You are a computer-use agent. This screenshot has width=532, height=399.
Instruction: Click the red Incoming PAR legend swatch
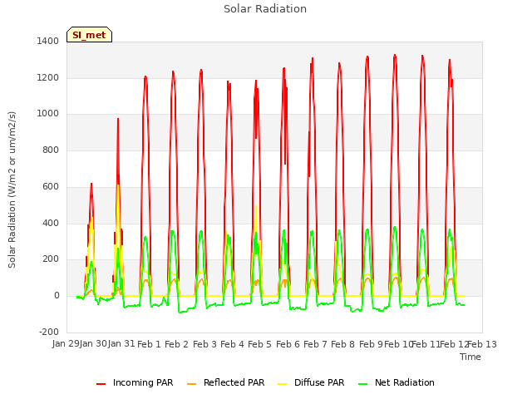(x=101, y=384)
